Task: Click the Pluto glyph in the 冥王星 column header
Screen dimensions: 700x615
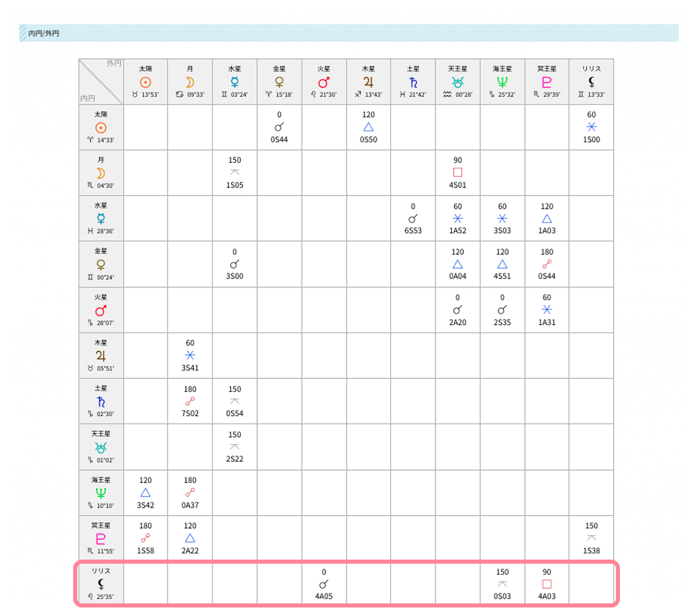Action: click(546, 82)
